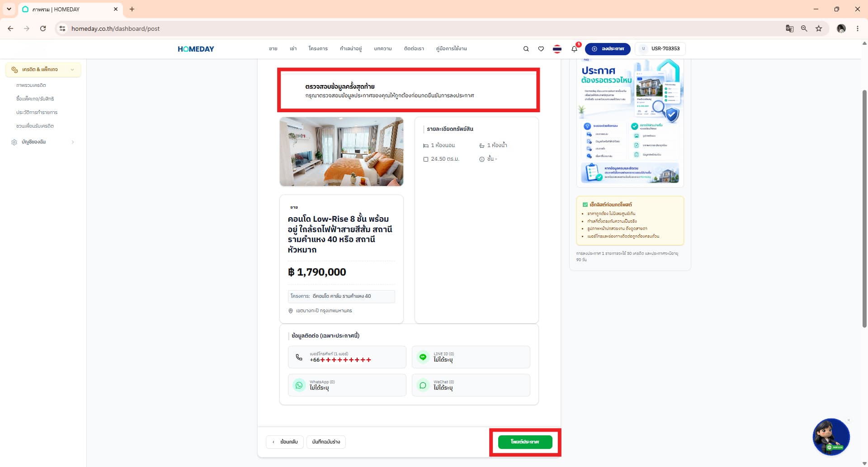Click the listing title คอนโด Low-Rise 8 ชั้น
Image resolution: width=868 pixels, height=467 pixels.
click(340, 234)
